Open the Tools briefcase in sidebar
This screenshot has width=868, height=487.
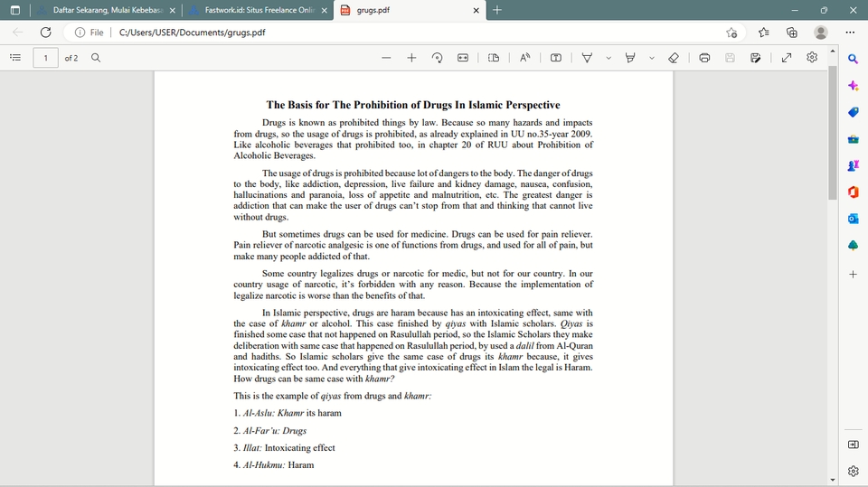(853, 139)
